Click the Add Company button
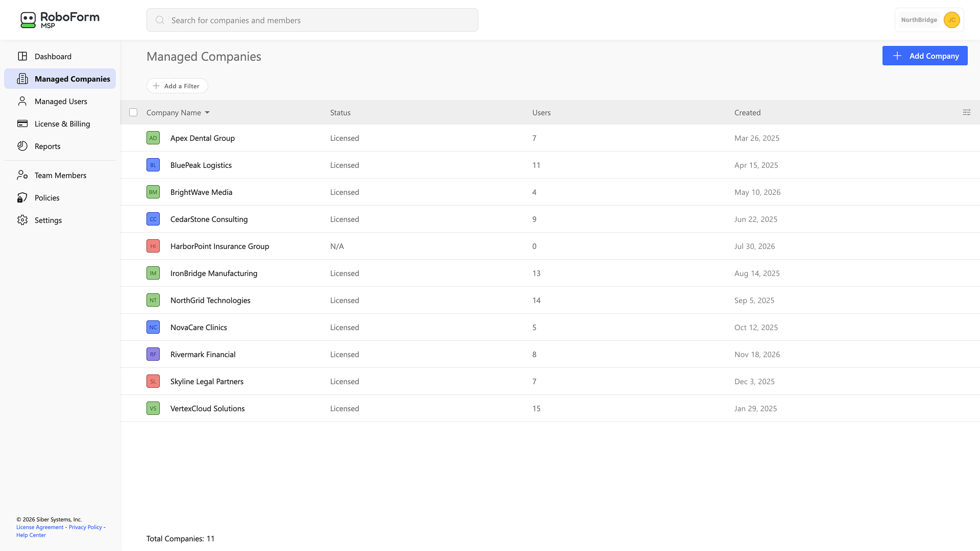Image resolution: width=980 pixels, height=551 pixels. (x=925, y=56)
